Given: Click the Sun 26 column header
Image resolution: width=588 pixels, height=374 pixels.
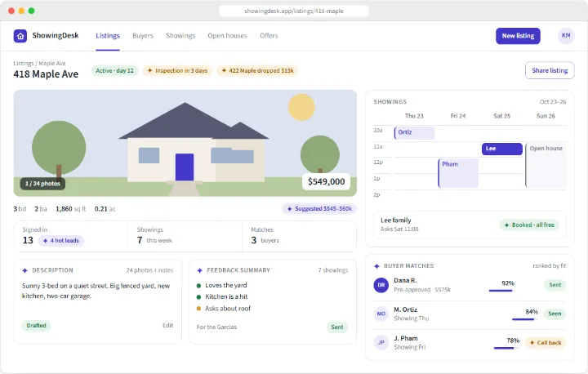Looking at the screenshot, I should 546,116.
